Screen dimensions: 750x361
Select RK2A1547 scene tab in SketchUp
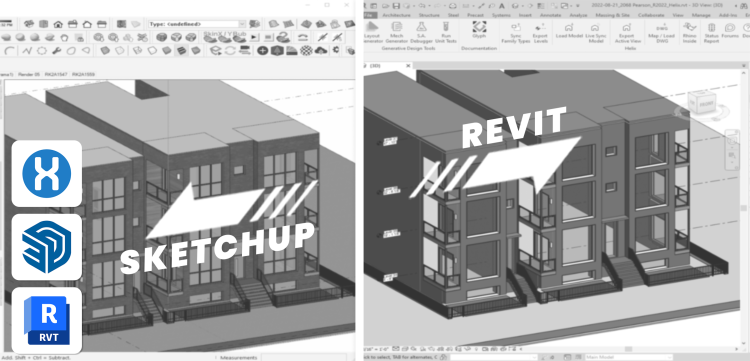(x=56, y=75)
